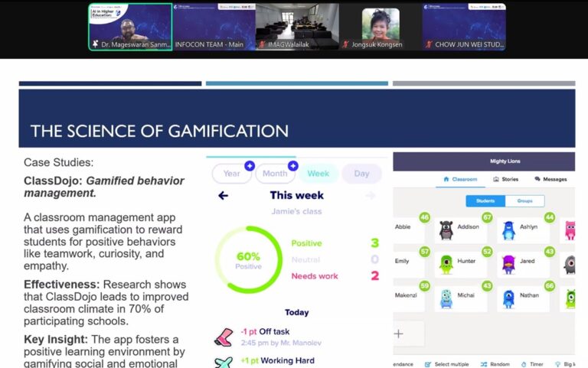Select Jongsuk Kongsen's video thumbnail
The height and width of the screenshot is (368, 588).
381,27
